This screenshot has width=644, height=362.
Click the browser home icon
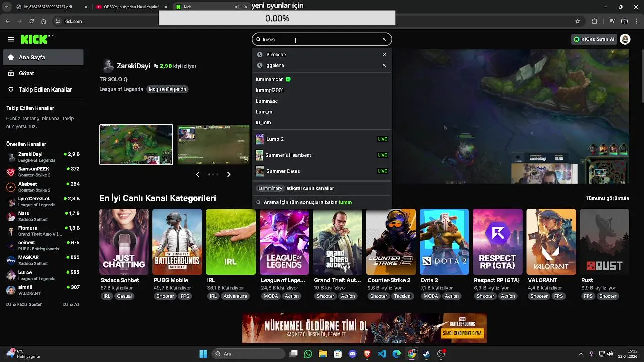point(44,21)
